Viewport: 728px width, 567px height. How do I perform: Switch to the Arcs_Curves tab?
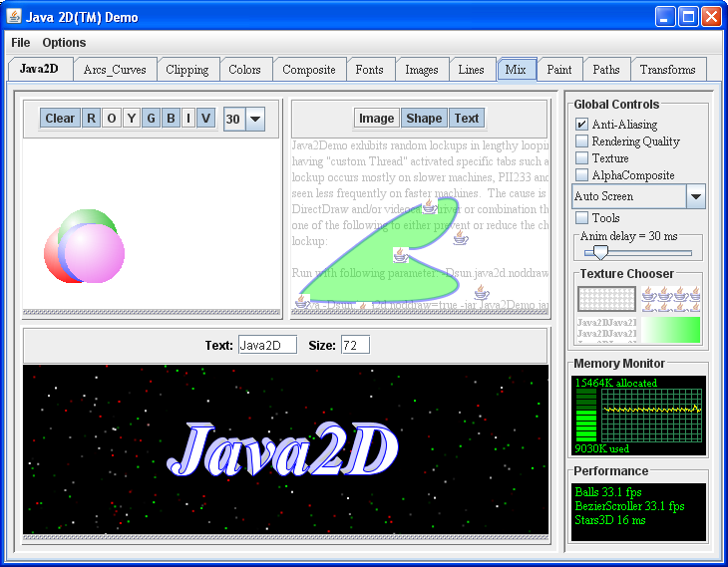click(x=115, y=70)
